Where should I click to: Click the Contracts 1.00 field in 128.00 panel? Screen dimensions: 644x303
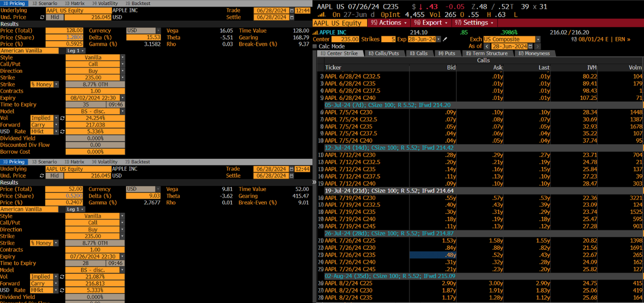(95, 91)
